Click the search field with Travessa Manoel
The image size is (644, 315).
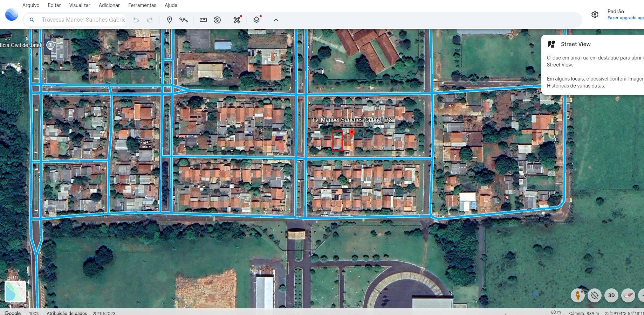pos(83,20)
